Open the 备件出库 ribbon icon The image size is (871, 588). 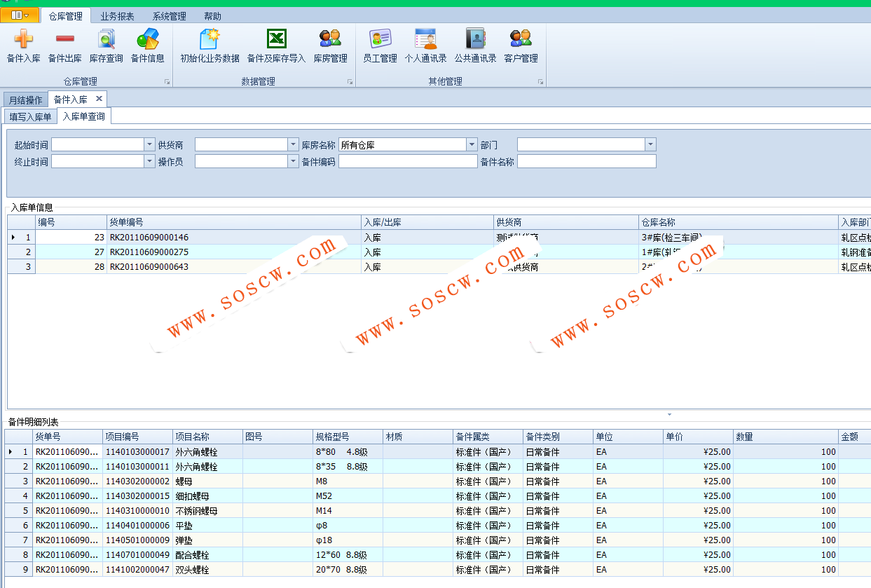64,46
